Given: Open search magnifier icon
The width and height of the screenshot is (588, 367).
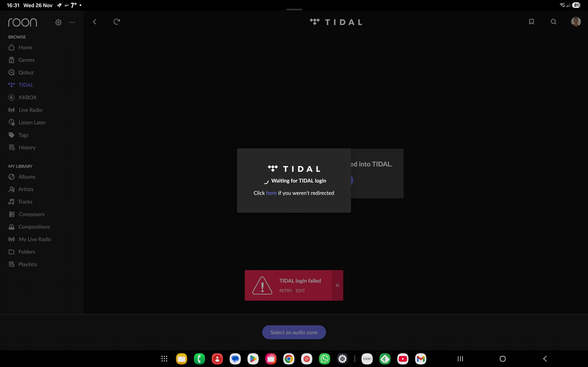Looking at the screenshot, I should click(x=553, y=22).
